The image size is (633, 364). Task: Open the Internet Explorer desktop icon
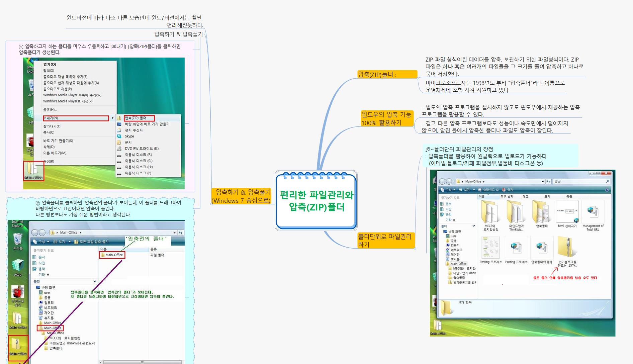(x=18, y=224)
